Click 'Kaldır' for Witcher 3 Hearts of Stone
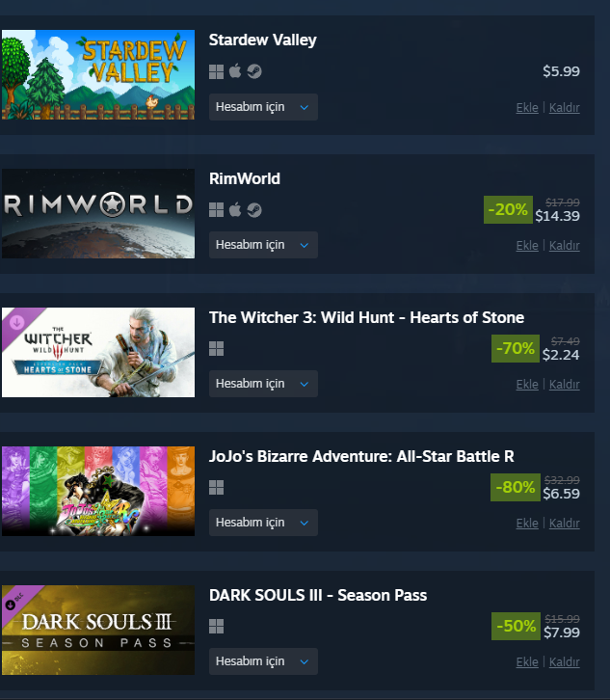 564,385
